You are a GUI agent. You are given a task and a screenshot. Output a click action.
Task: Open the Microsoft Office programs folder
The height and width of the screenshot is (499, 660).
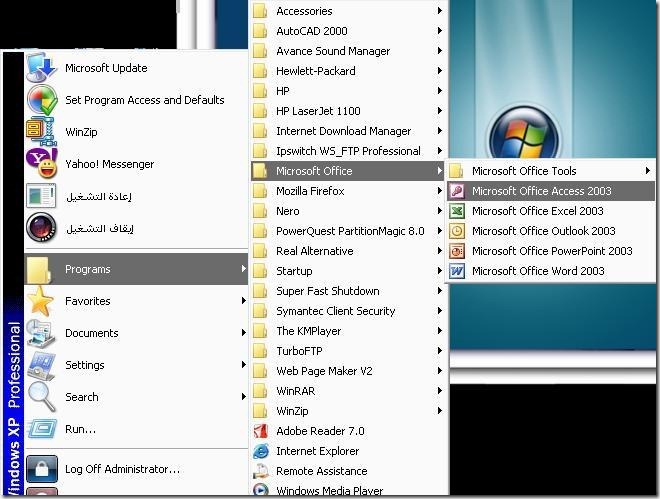348,171
